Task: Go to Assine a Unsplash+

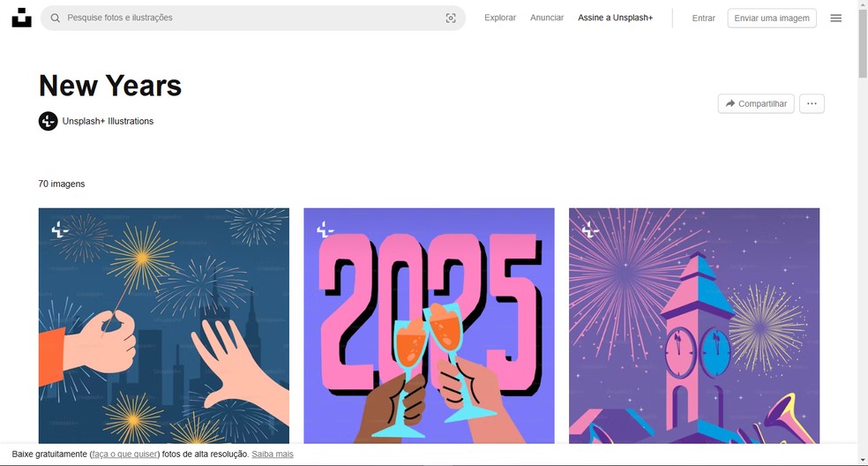Action: pyautogui.click(x=615, y=18)
